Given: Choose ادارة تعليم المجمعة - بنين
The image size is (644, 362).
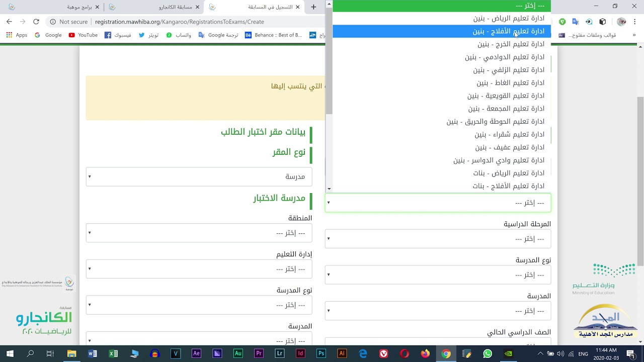Looking at the screenshot, I should pos(442,109).
